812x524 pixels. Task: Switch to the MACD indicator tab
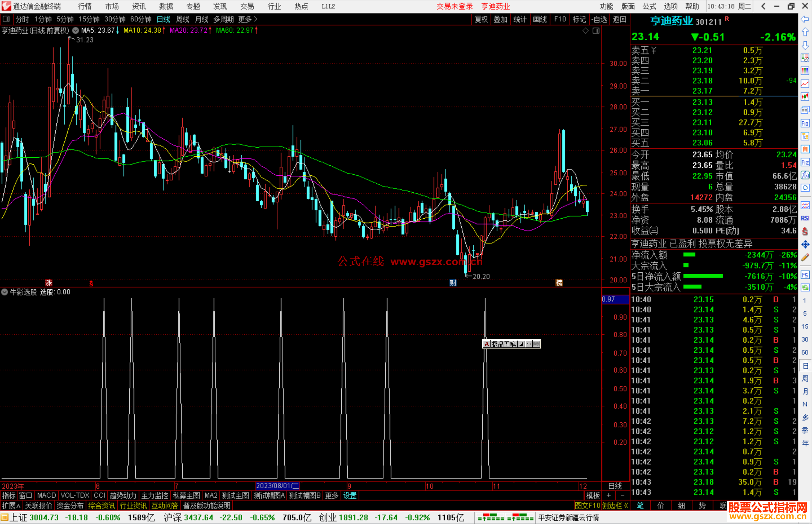tap(46, 495)
